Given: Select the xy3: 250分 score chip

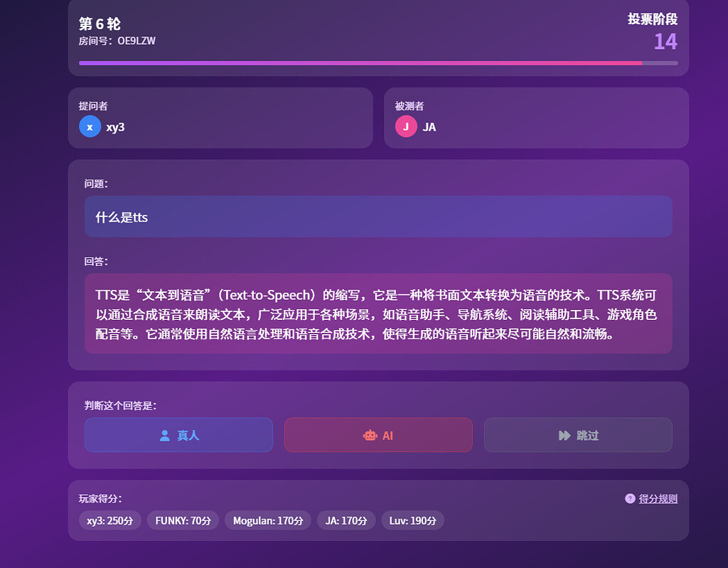Looking at the screenshot, I should click(110, 520).
